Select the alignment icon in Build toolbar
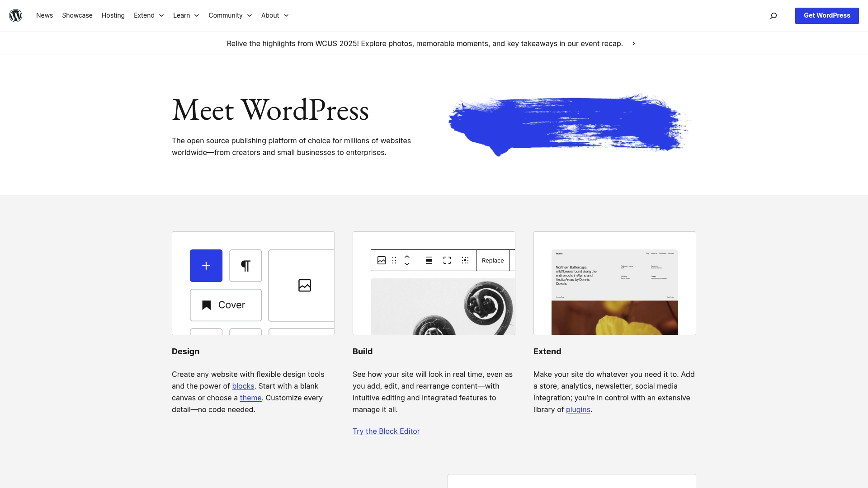 429,260
